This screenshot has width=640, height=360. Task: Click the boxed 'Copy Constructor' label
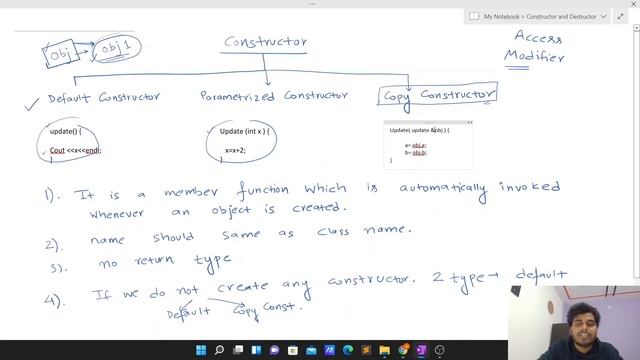[437, 95]
